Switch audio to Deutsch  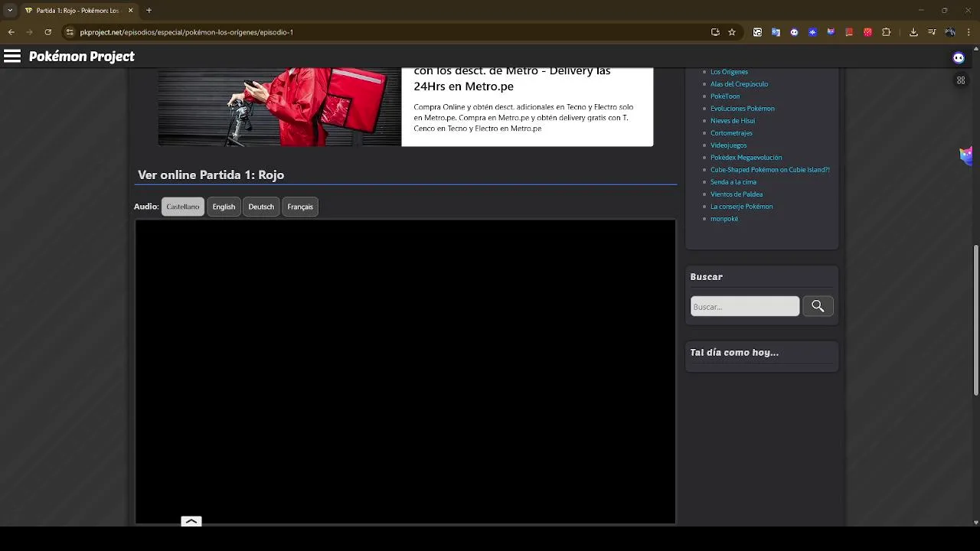tap(261, 207)
